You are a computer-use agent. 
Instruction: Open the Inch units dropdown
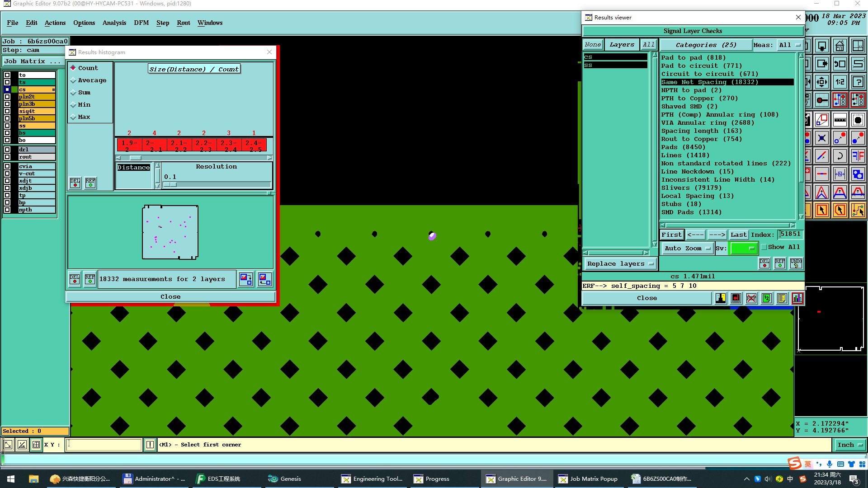coord(850,445)
